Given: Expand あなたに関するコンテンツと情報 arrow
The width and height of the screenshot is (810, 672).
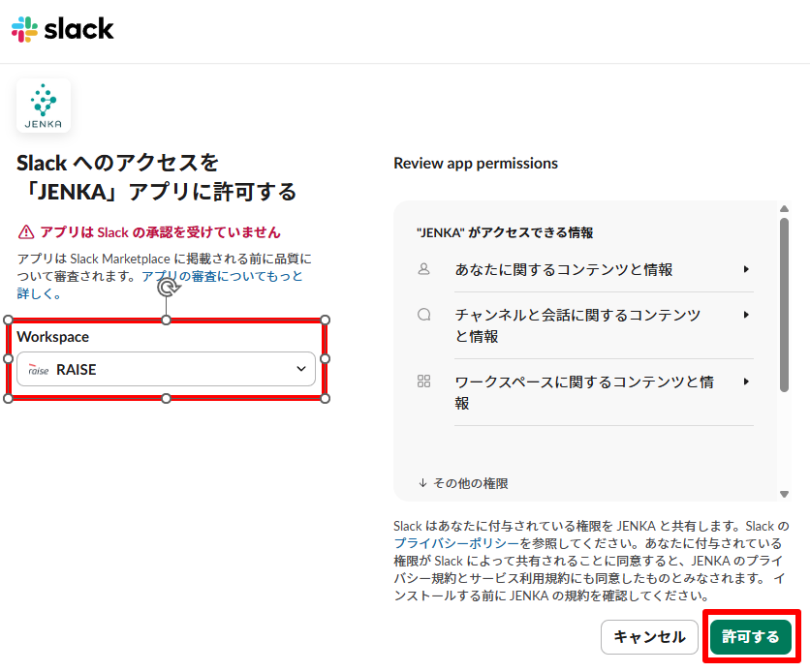Looking at the screenshot, I should pos(746,269).
